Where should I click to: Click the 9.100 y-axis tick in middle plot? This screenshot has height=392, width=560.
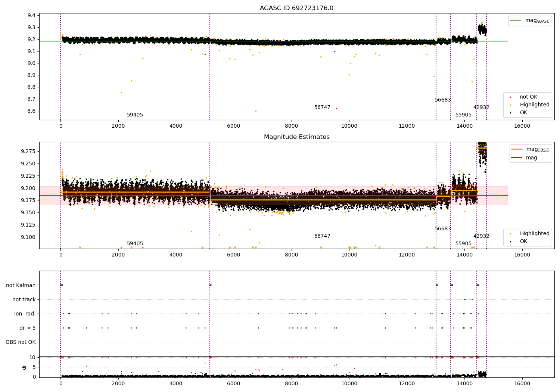[28, 237]
